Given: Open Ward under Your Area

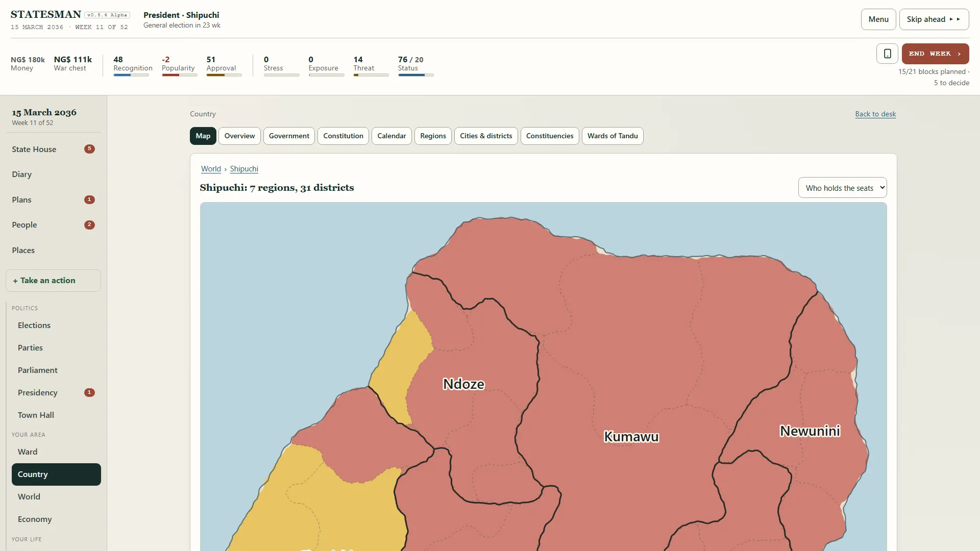Looking at the screenshot, I should (x=56, y=452).
